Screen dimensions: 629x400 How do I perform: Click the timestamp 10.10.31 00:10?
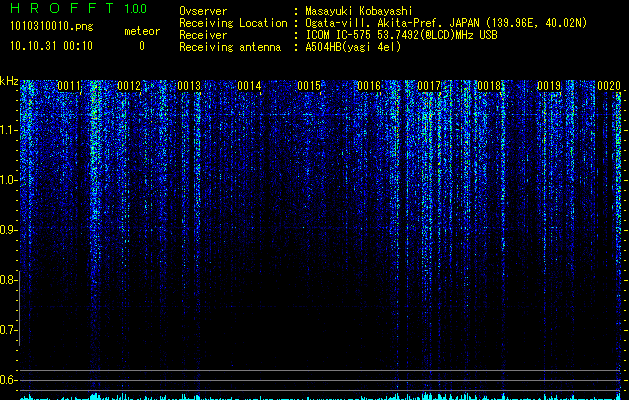pyautogui.click(x=51, y=46)
